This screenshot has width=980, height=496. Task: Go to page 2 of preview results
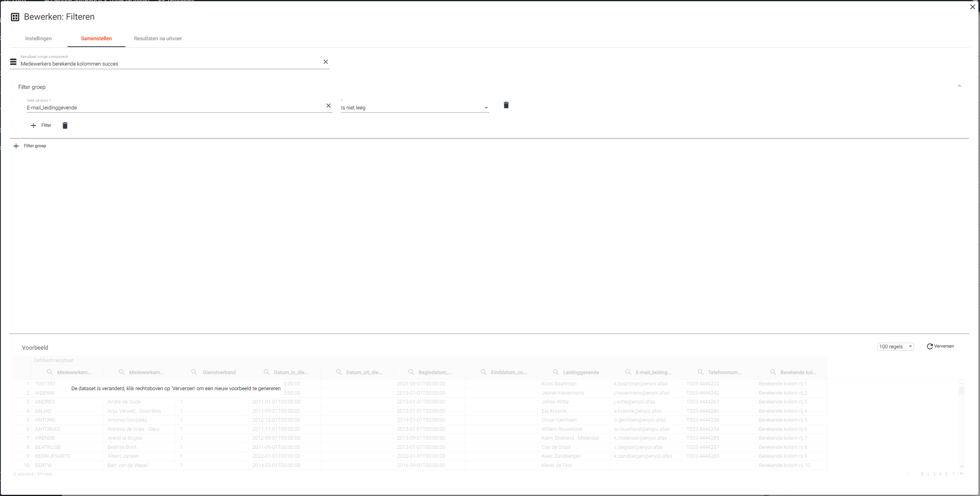[x=928, y=474]
